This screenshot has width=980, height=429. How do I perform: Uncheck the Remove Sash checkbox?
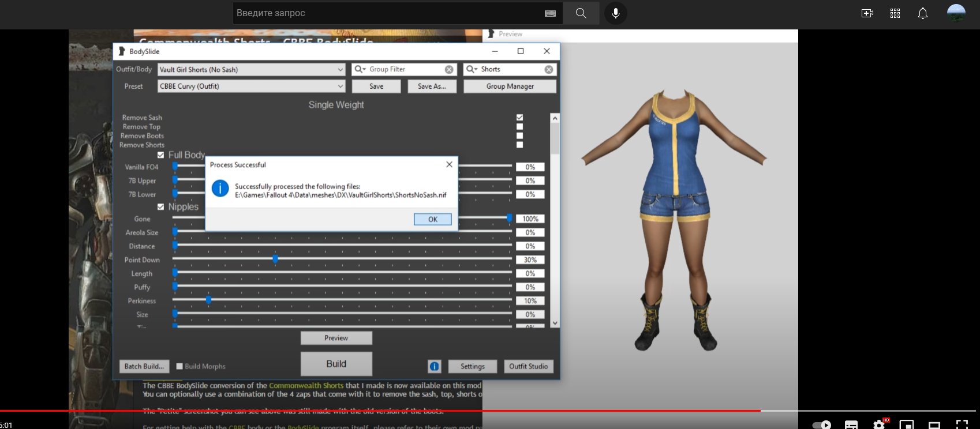click(x=519, y=118)
